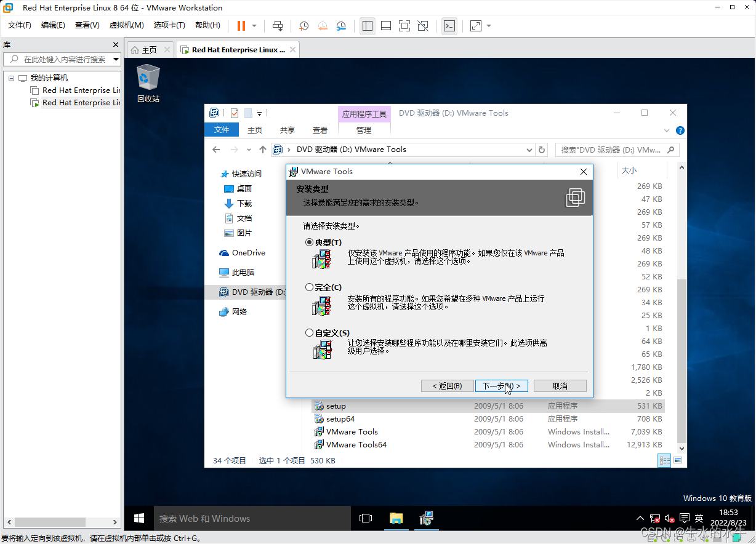Click the stretch guest display icon

coord(476,26)
